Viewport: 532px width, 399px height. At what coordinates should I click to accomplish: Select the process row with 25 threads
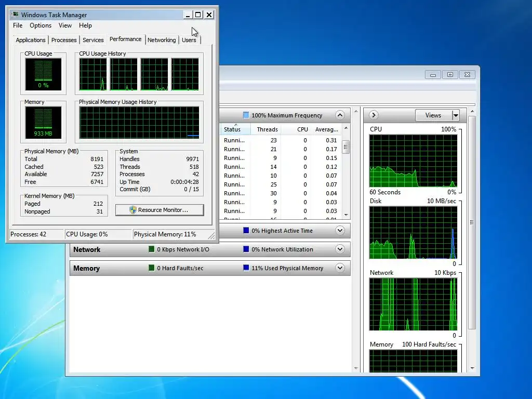281,184
